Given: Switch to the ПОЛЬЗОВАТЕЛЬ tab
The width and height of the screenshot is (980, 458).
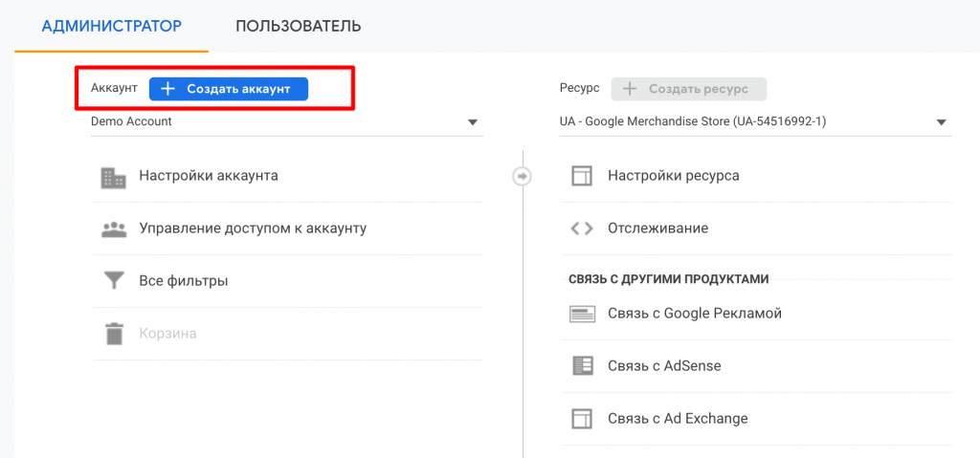Looking at the screenshot, I should tap(298, 26).
